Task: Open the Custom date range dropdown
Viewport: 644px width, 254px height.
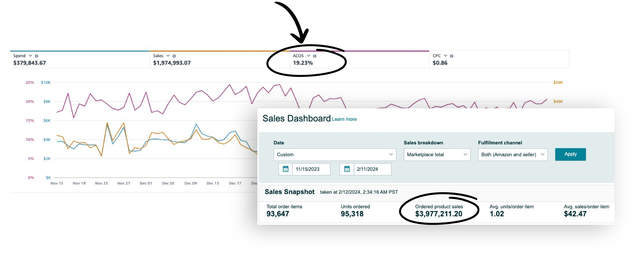Action: 335,155
